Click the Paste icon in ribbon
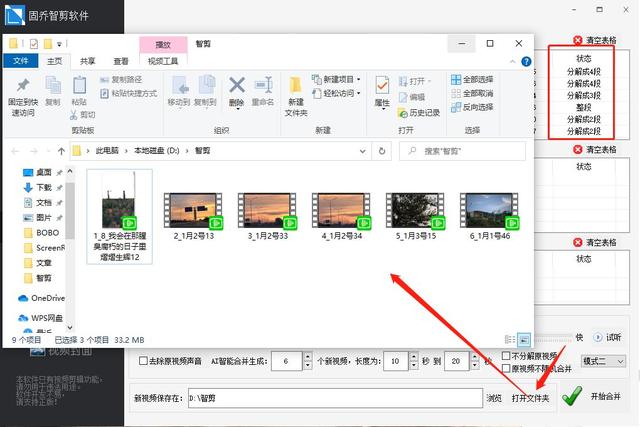The width and height of the screenshot is (640, 427). click(79, 86)
